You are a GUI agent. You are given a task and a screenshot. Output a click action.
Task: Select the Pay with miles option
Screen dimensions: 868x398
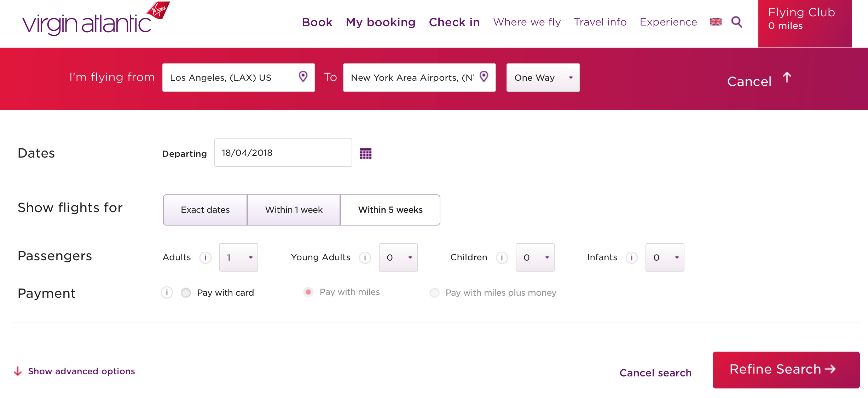click(308, 292)
